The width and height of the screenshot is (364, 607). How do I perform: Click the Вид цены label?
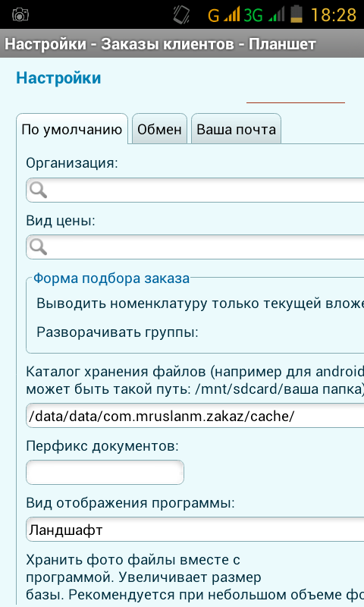click(x=61, y=221)
